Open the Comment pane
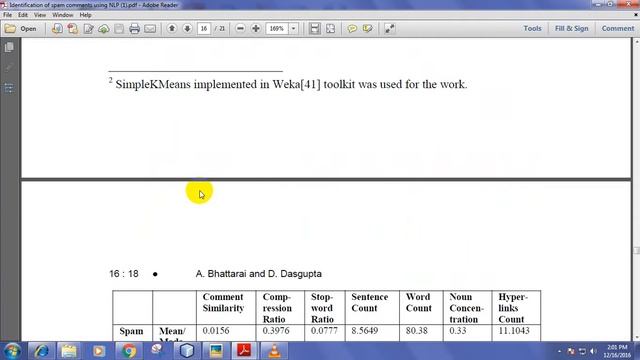Image resolution: width=640 pixels, height=360 pixels. point(618,29)
